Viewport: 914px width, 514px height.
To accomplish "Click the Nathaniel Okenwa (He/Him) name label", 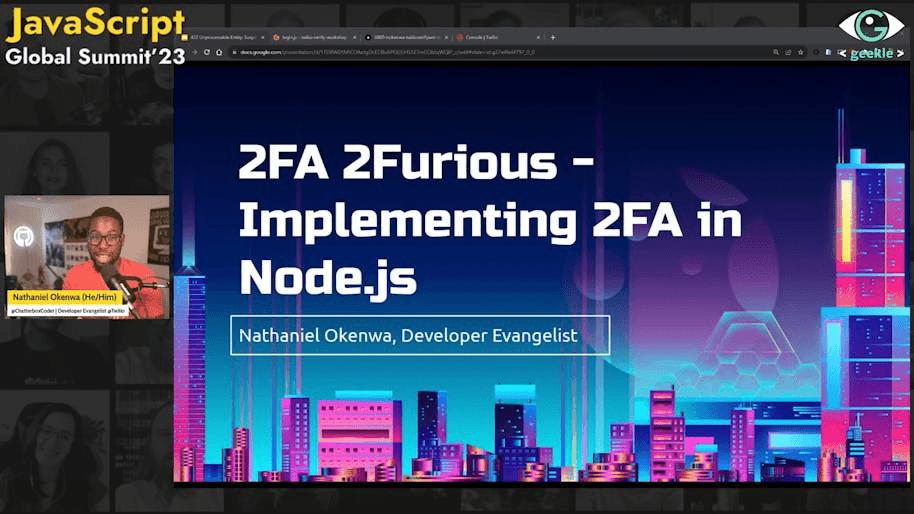I will coord(65,297).
